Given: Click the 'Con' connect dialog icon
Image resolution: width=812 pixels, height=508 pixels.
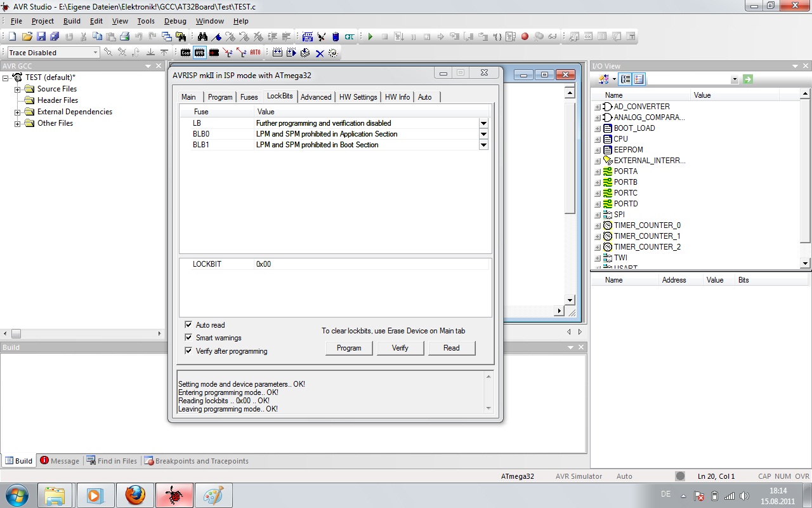Looking at the screenshot, I should click(185, 53).
